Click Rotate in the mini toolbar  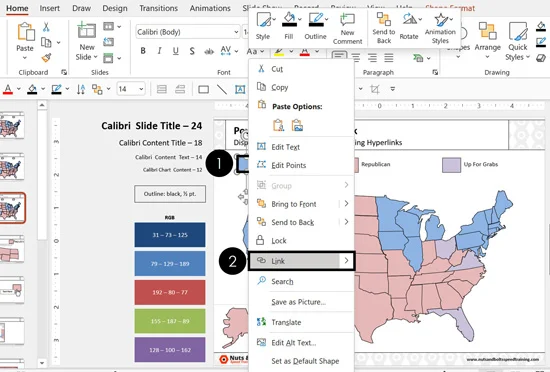(409, 26)
